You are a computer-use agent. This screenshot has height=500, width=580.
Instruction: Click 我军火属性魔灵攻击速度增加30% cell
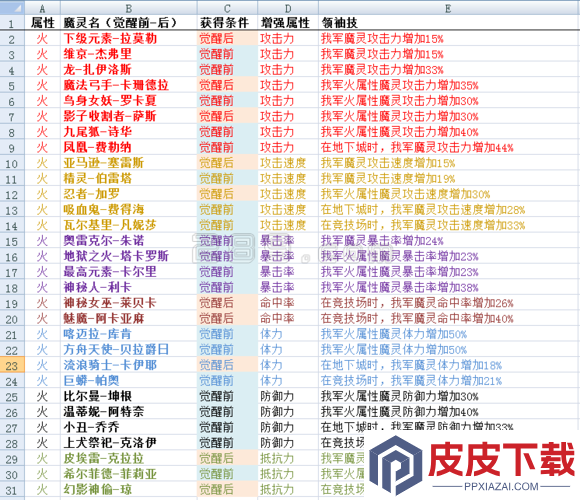click(x=449, y=194)
